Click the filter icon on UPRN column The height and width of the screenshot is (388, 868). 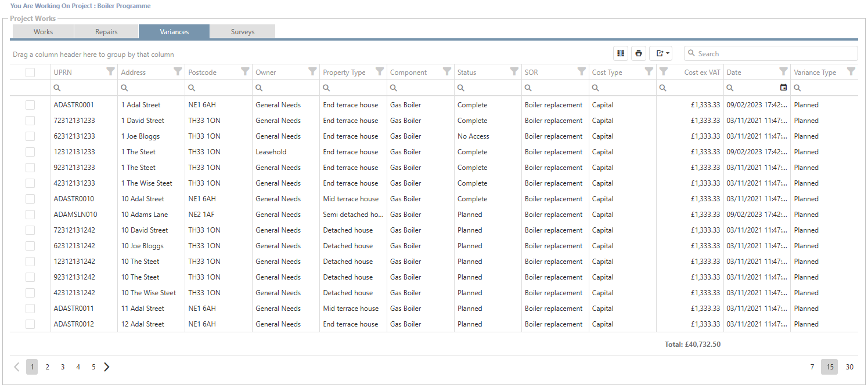point(110,71)
